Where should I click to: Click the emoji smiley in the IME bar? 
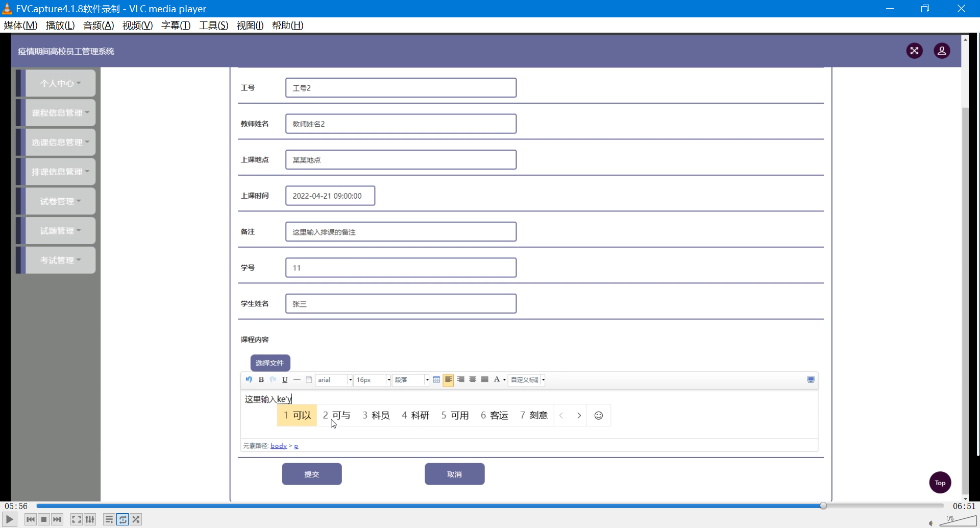pyautogui.click(x=599, y=416)
